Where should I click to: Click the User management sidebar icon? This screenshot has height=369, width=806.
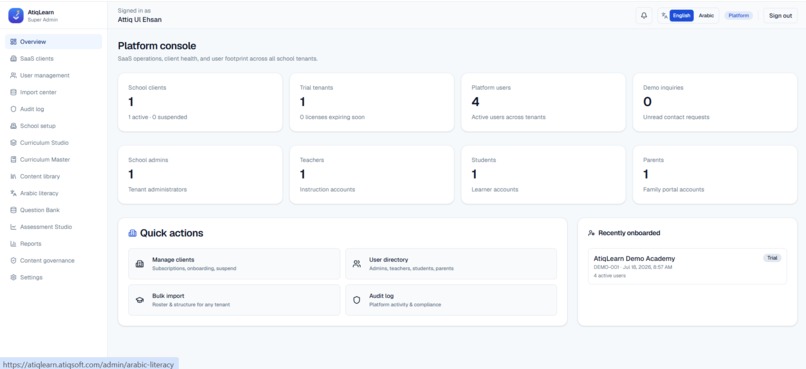[x=13, y=76]
